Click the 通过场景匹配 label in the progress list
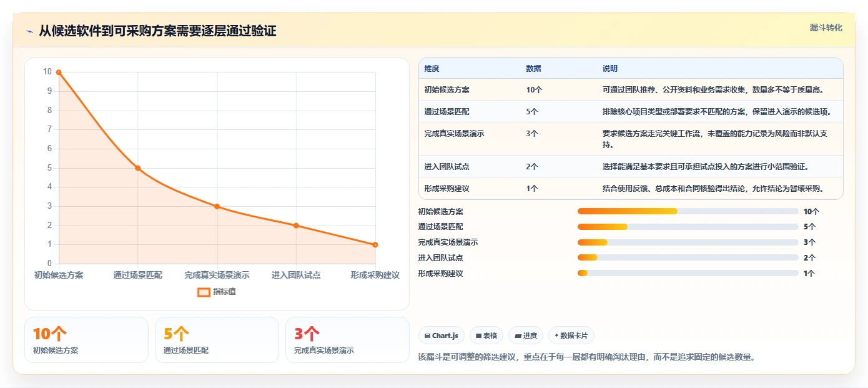The image size is (868, 388). [441, 227]
